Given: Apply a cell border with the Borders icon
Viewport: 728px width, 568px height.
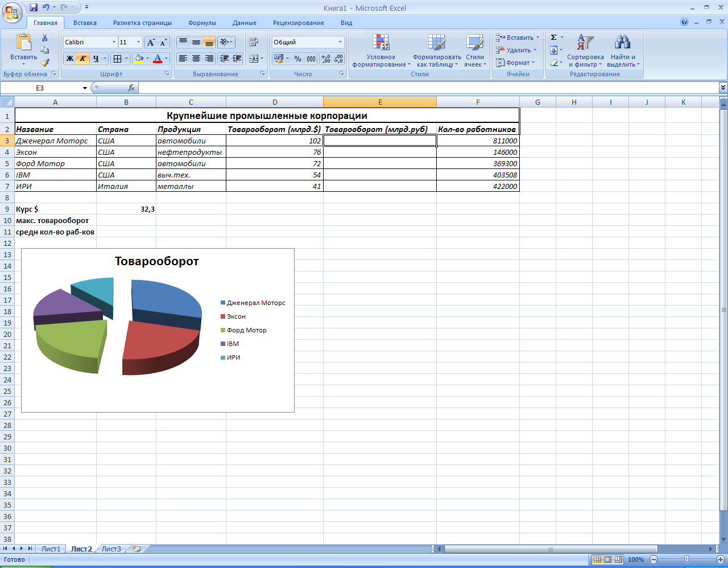Looking at the screenshot, I should (x=117, y=59).
